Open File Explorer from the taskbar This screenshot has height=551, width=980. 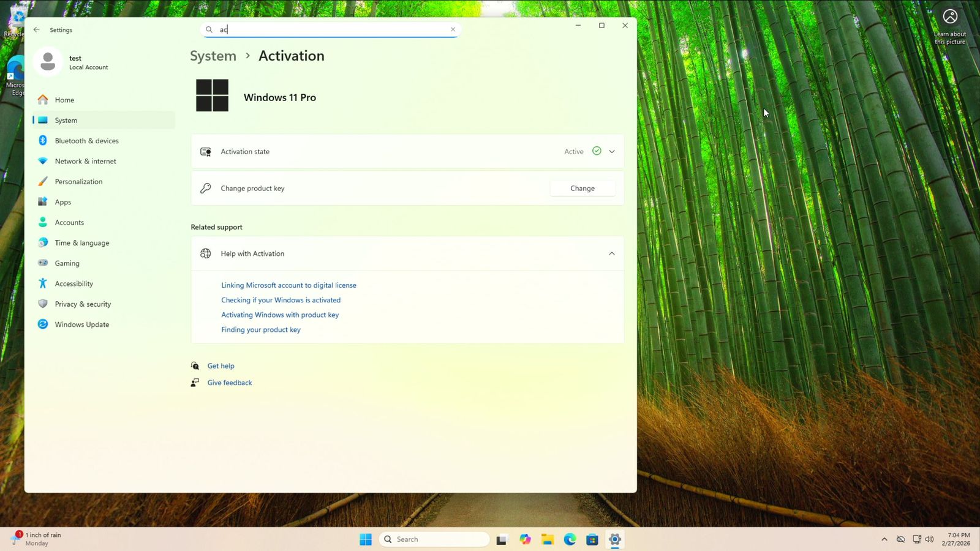pos(547,539)
